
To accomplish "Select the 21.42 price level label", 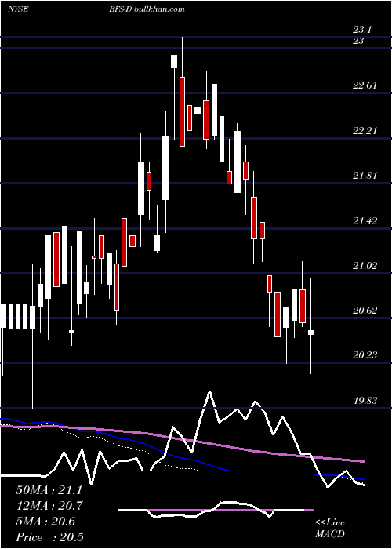I will (x=365, y=220).
